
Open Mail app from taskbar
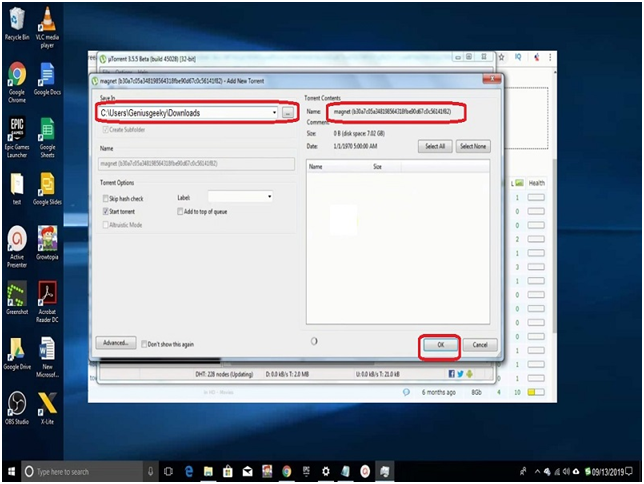[x=247, y=471]
